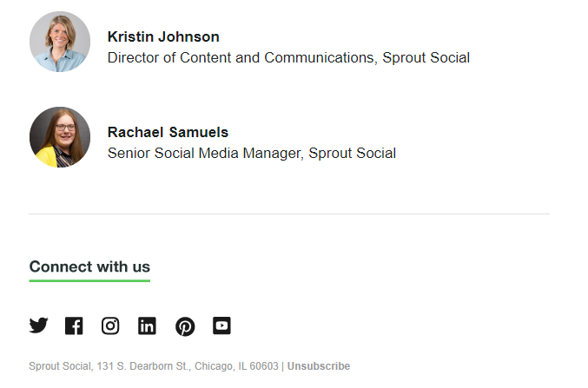
Task: Click the Pinterest logo icon
Action: [x=185, y=326]
